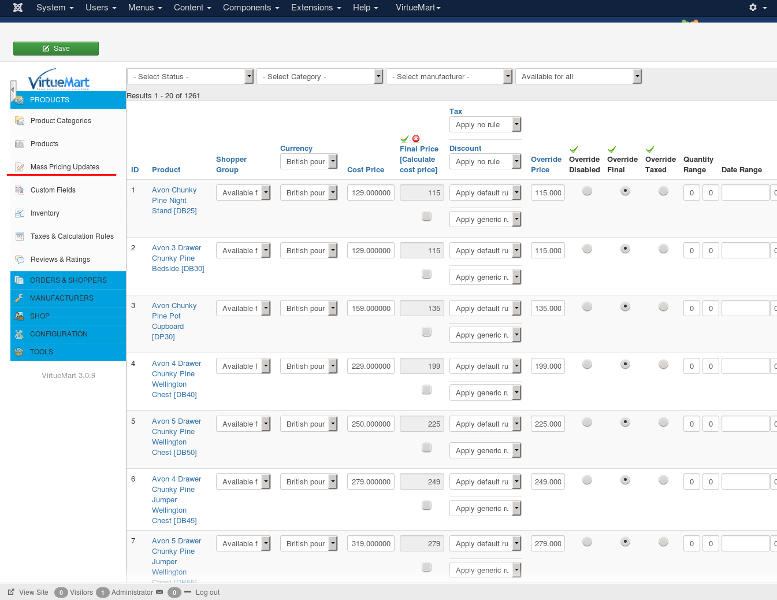Click green check above Override Final

(x=612, y=149)
